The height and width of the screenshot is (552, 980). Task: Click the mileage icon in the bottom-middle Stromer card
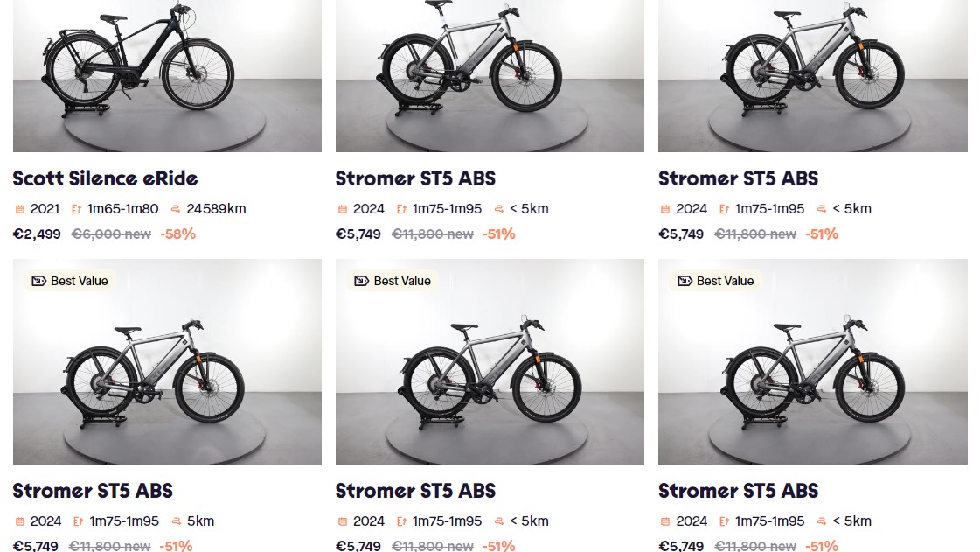499,521
